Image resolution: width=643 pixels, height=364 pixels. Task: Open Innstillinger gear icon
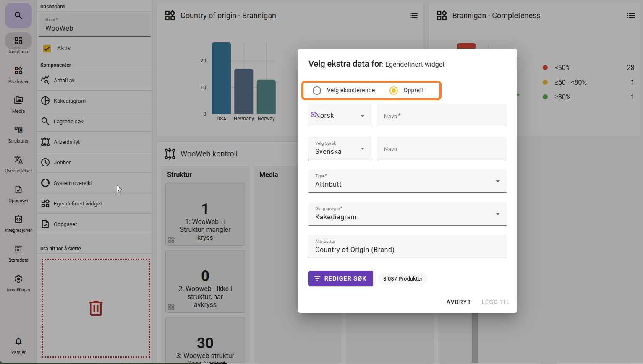[18, 279]
